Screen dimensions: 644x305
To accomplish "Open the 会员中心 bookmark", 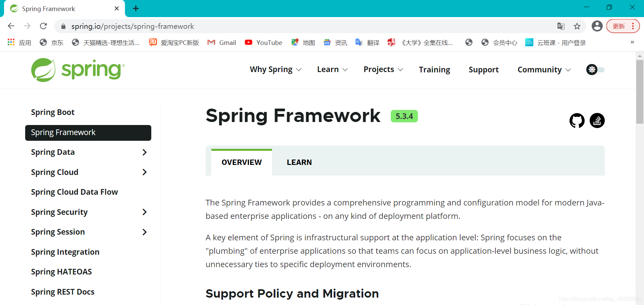I will pos(499,43).
